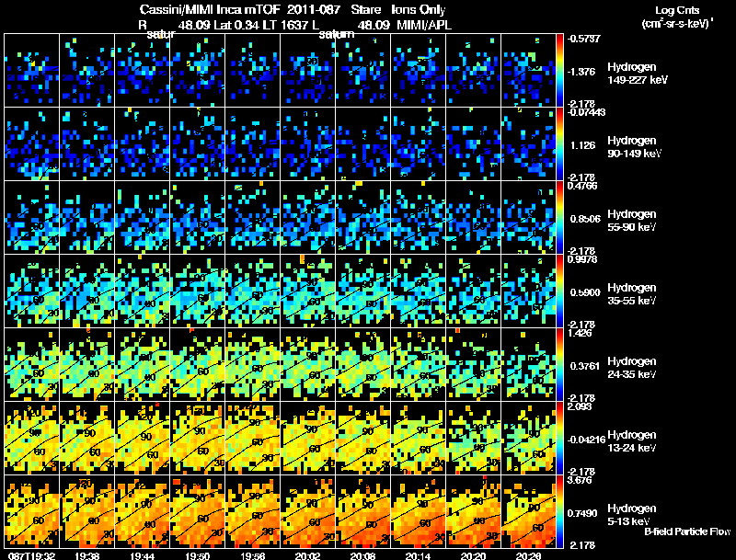Click the 087T19:32 time label
736x560 pixels.
coord(31,555)
